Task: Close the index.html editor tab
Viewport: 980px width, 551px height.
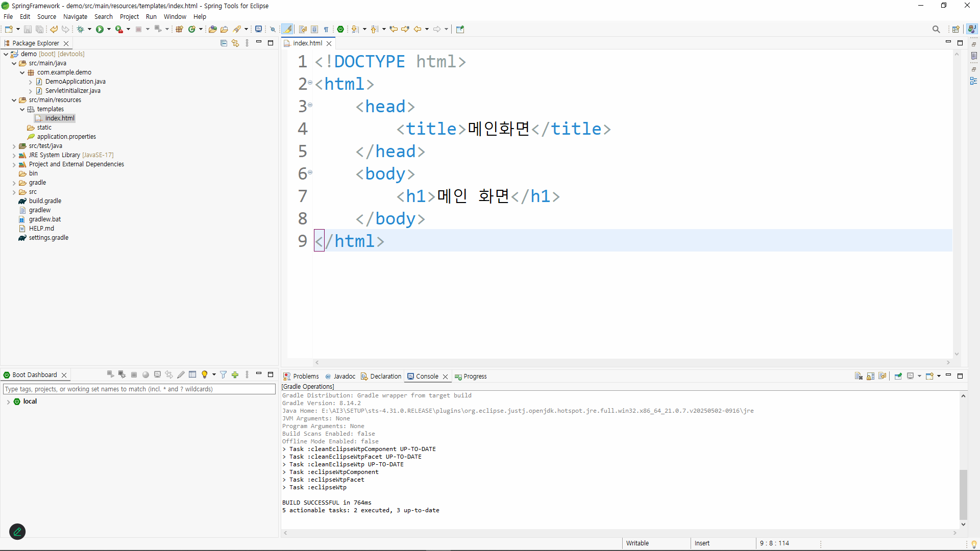Action: (x=329, y=43)
